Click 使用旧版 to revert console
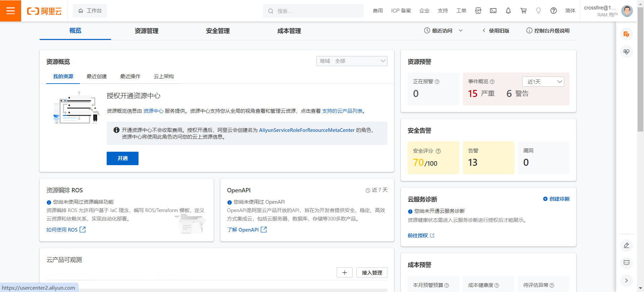The height and width of the screenshot is (292, 644). click(x=496, y=31)
